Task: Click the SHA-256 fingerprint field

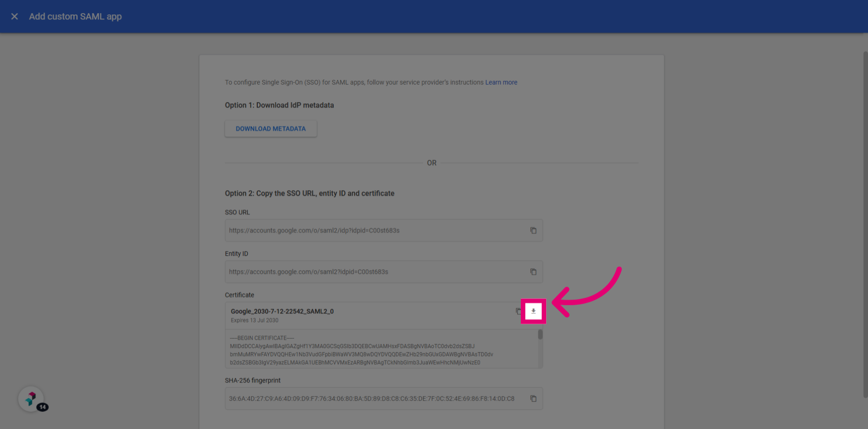Action: point(384,399)
